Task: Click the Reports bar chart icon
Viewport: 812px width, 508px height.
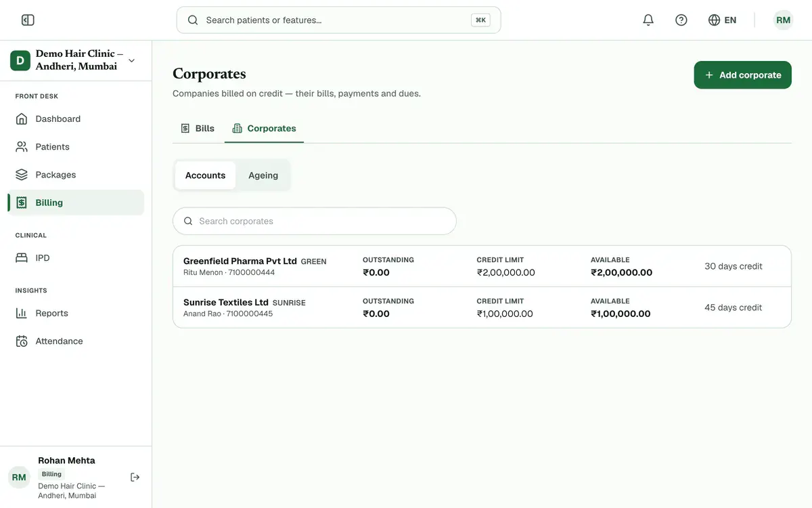Action: click(x=22, y=313)
